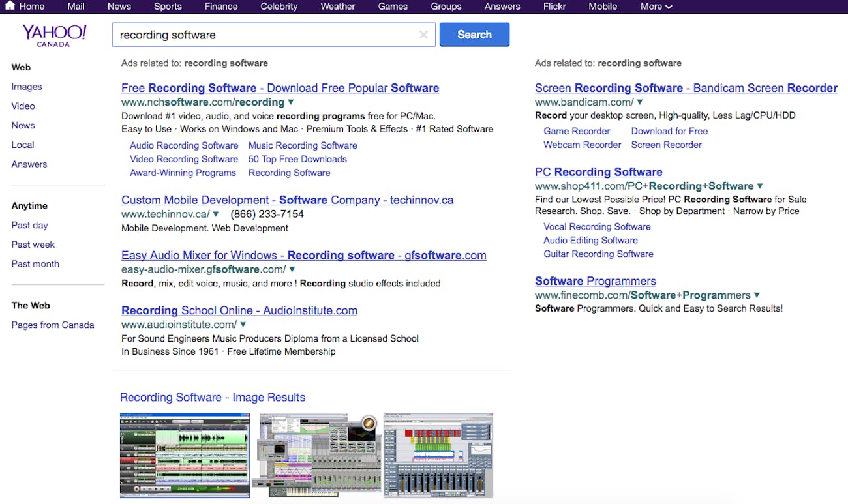
Task: Click inside the search input field
Action: (x=261, y=34)
